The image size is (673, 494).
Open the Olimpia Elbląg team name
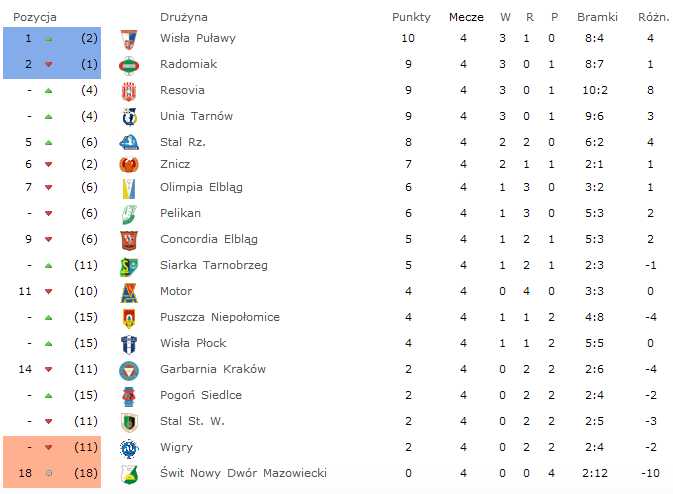tap(201, 188)
